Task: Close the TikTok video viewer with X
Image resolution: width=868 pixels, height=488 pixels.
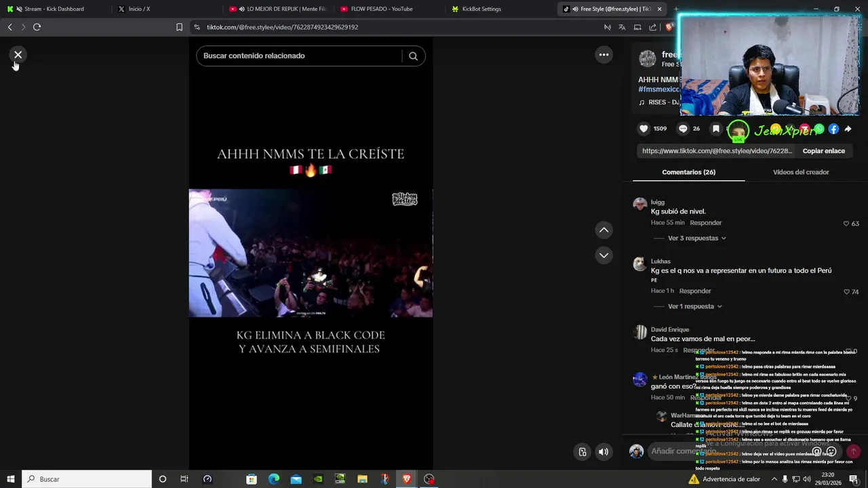Action: coord(18,55)
